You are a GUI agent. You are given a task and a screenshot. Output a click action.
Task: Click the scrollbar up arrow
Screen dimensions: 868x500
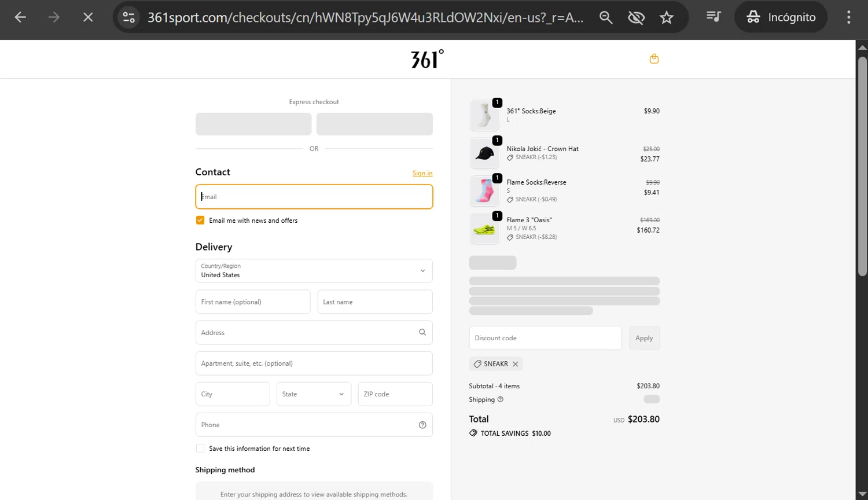pos(862,47)
